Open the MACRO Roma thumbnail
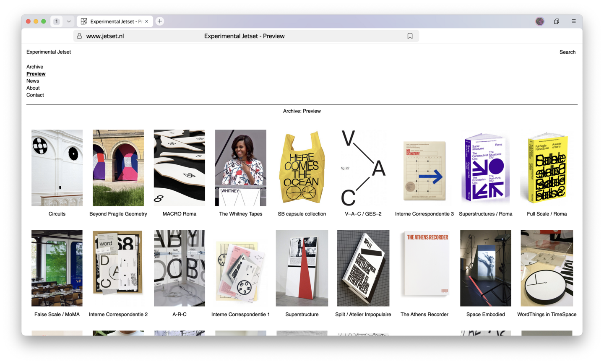This screenshot has width=604, height=364. coord(180,168)
